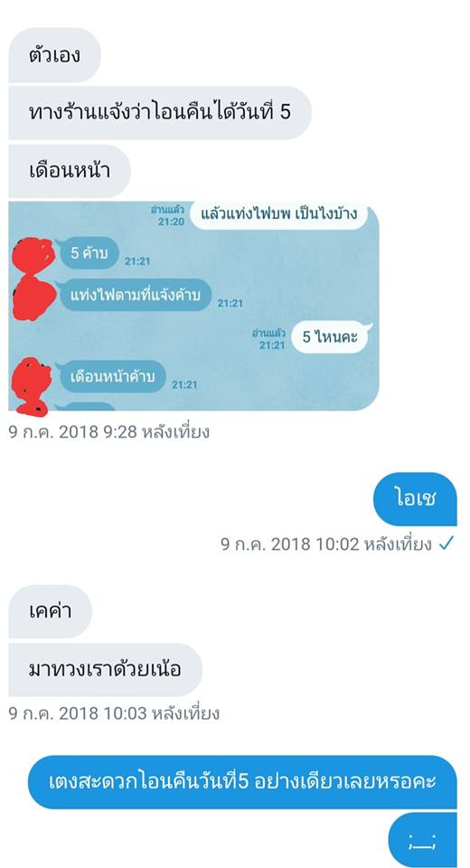Tap the first red scribbled avatar in image
The height and width of the screenshot is (868, 470).
(33, 255)
